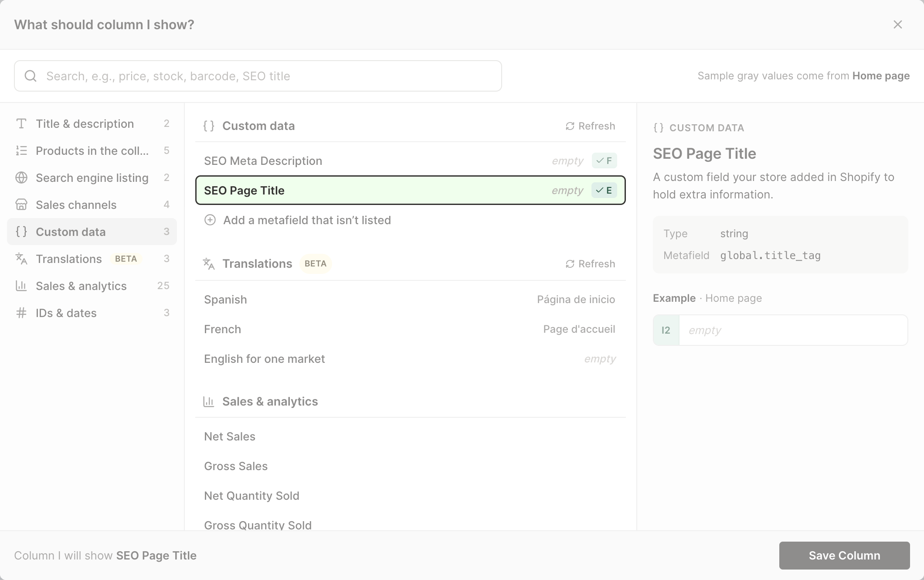This screenshot has height=580, width=924.
Task: Click the hash icon beside IDs & dates
Action: 21,313
